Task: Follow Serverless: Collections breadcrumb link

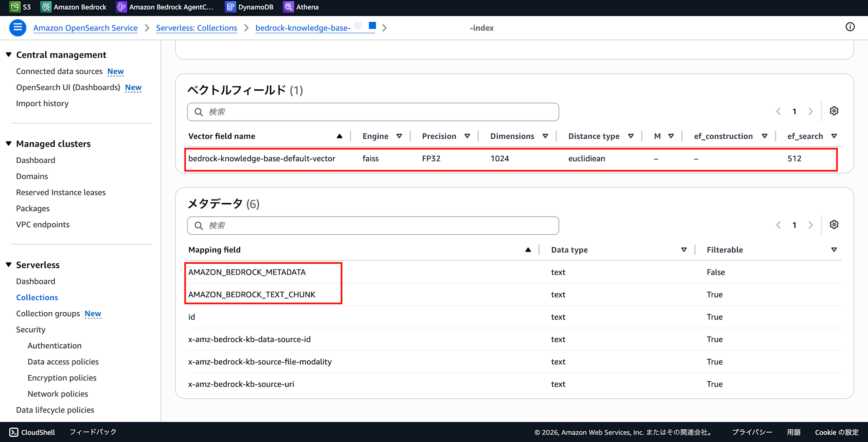Action: click(197, 28)
